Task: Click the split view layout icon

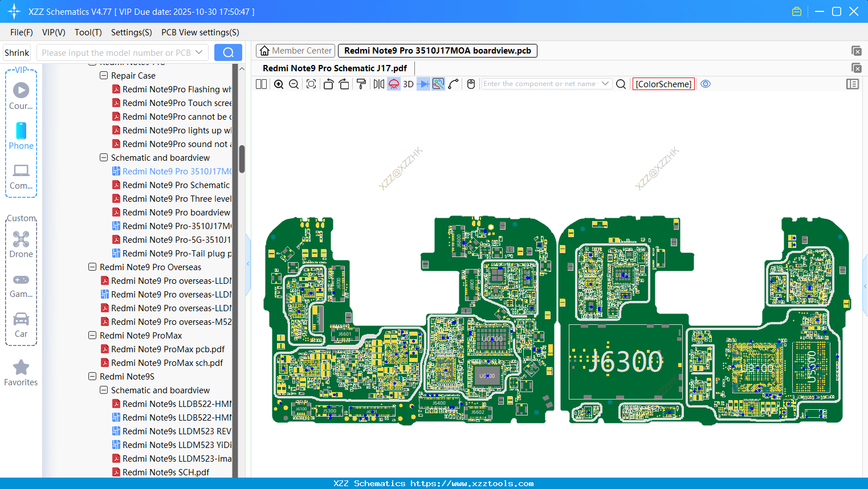Action: 261,84
